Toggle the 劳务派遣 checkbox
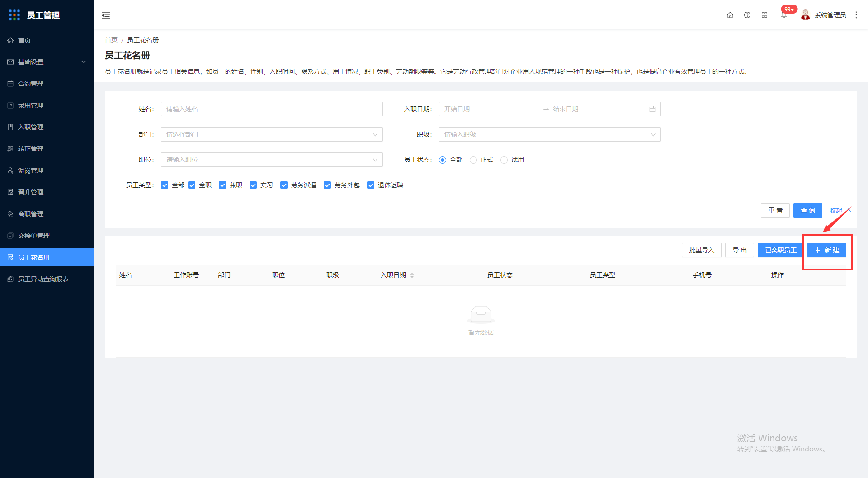The width and height of the screenshot is (868, 478). pyautogui.click(x=284, y=185)
